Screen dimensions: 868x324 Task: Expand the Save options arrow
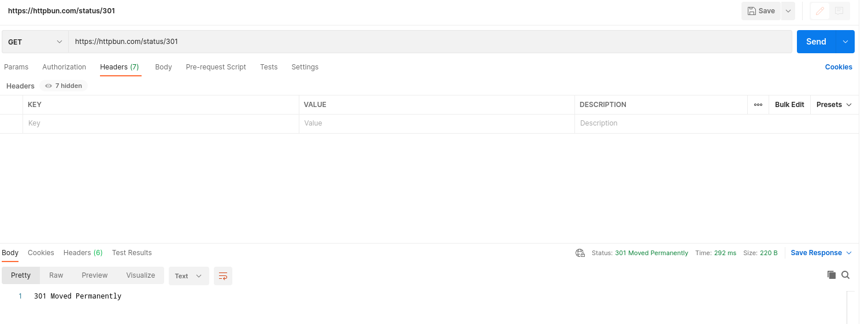pos(788,11)
